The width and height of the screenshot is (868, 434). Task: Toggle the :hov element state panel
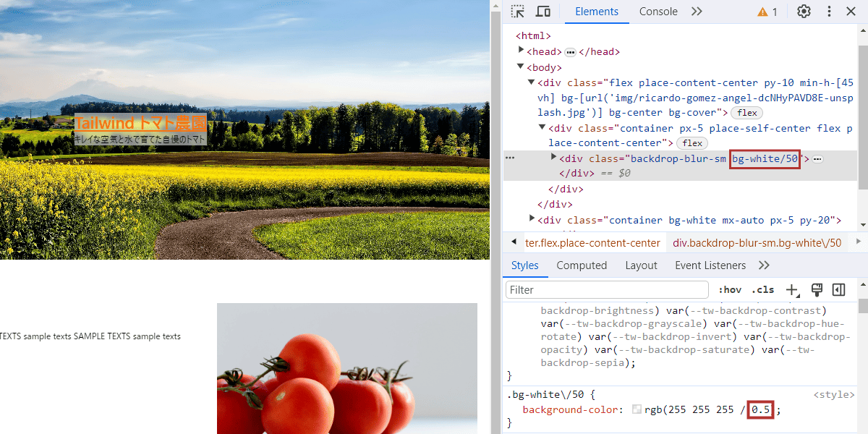730,290
